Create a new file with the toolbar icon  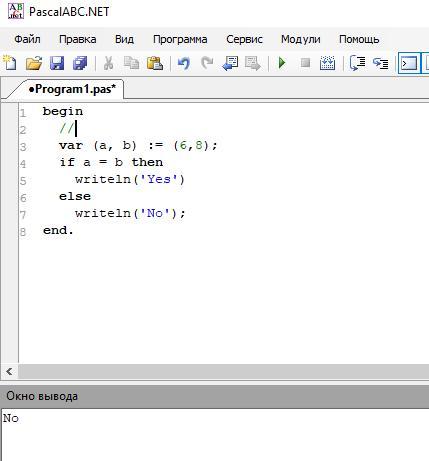10,63
